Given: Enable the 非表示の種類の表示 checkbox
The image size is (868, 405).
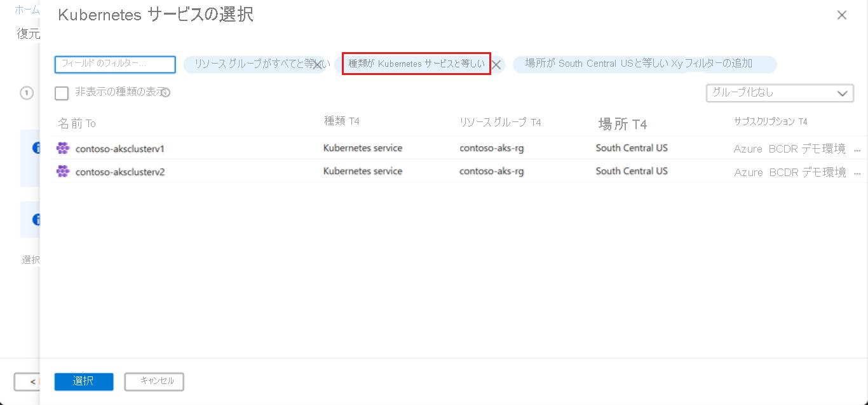Looking at the screenshot, I should click(62, 93).
